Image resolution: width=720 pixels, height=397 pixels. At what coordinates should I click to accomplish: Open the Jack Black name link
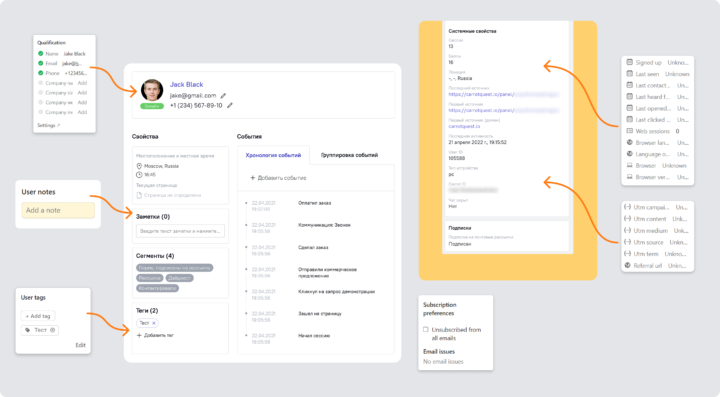click(x=186, y=84)
